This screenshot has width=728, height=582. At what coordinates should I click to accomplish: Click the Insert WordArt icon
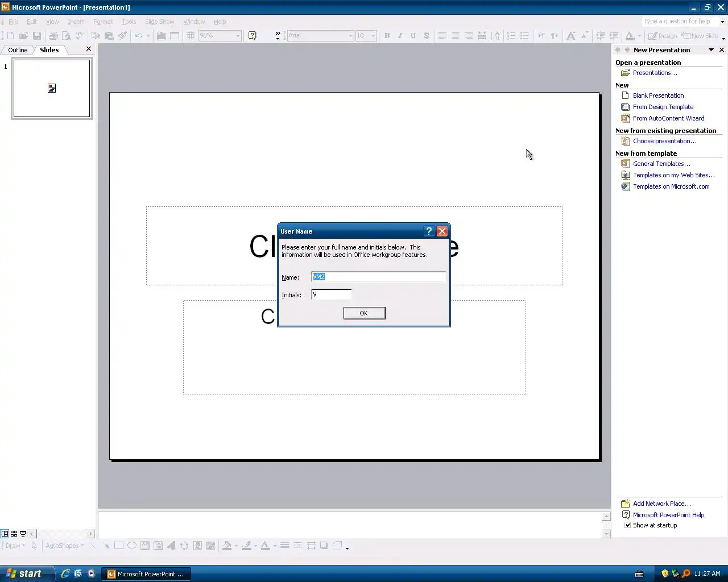coord(171,546)
